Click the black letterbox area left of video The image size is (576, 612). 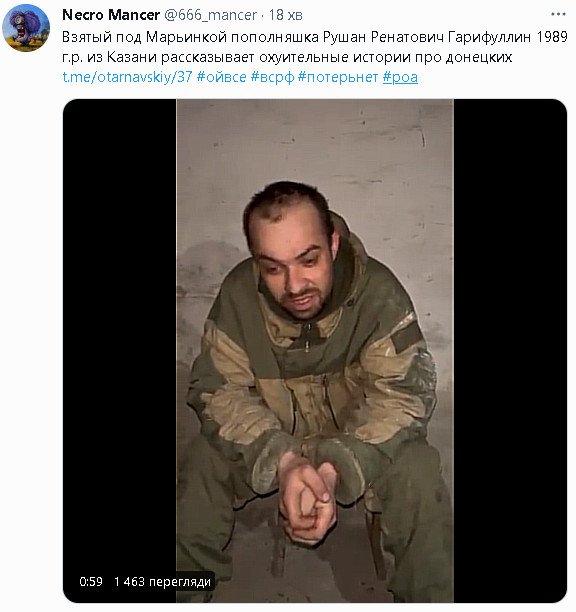coord(120,350)
